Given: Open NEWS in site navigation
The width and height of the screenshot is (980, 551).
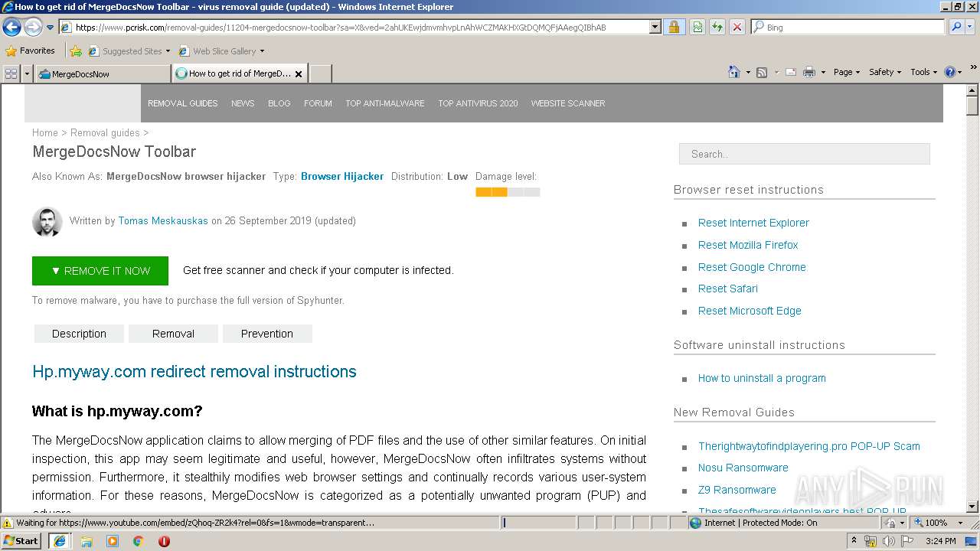Looking at the screenshot, I should pos(243,103).
